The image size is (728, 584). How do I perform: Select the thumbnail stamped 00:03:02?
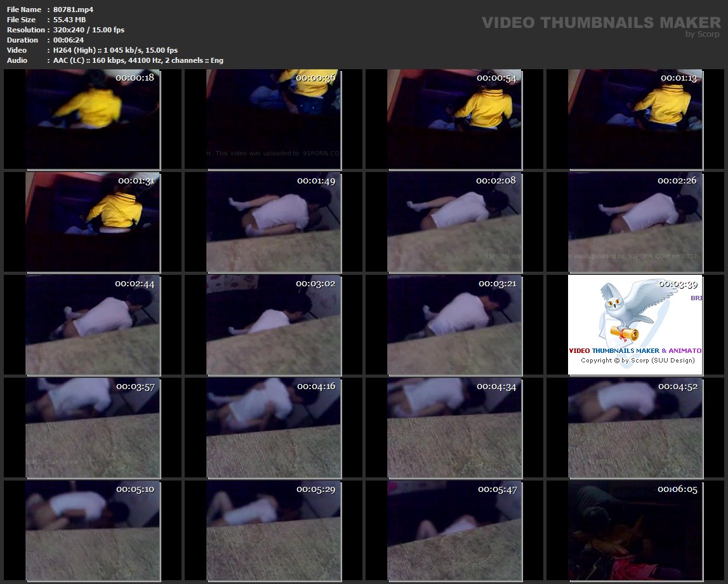[x=274, y=325]
